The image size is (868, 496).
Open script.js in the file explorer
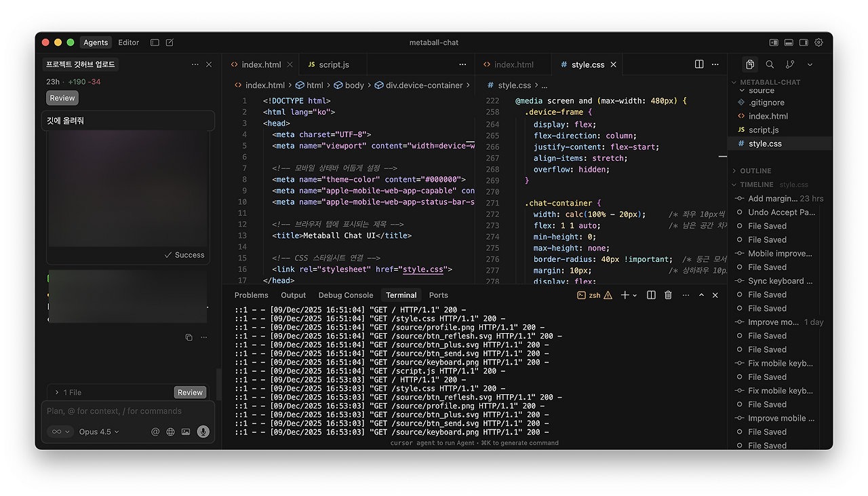tap(763, 130)
